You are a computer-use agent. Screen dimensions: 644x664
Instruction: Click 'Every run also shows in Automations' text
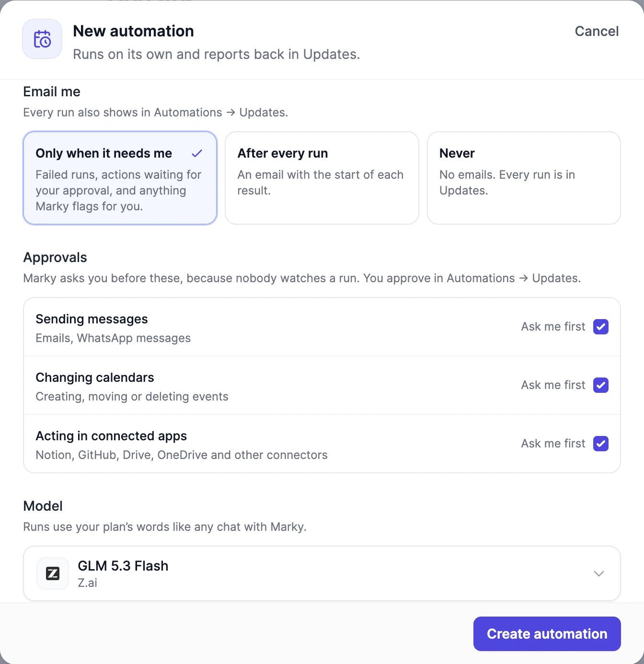tap(156, 113)
